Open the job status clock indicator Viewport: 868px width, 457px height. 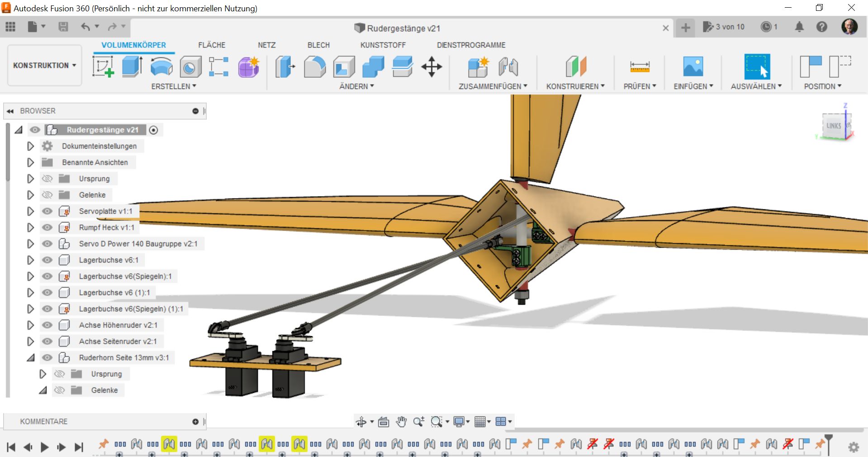[x=769, y=27]
